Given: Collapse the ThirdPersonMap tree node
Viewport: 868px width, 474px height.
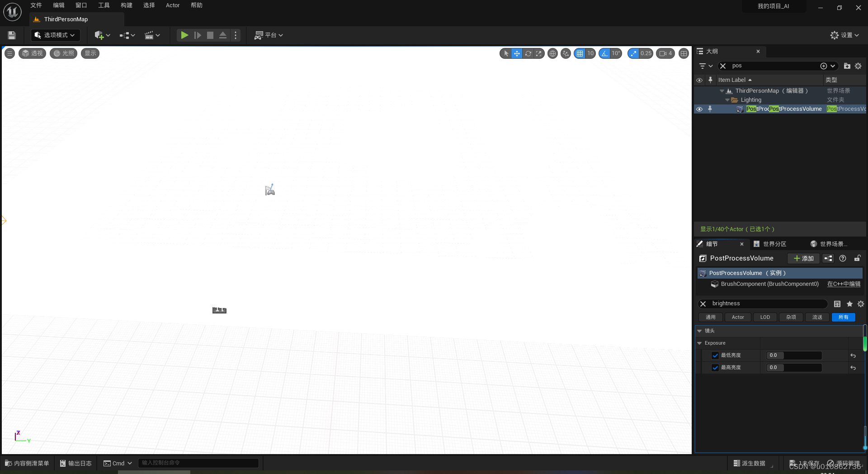Looking at the screenshot, I should pyautogui.click(x=722, y=91).
